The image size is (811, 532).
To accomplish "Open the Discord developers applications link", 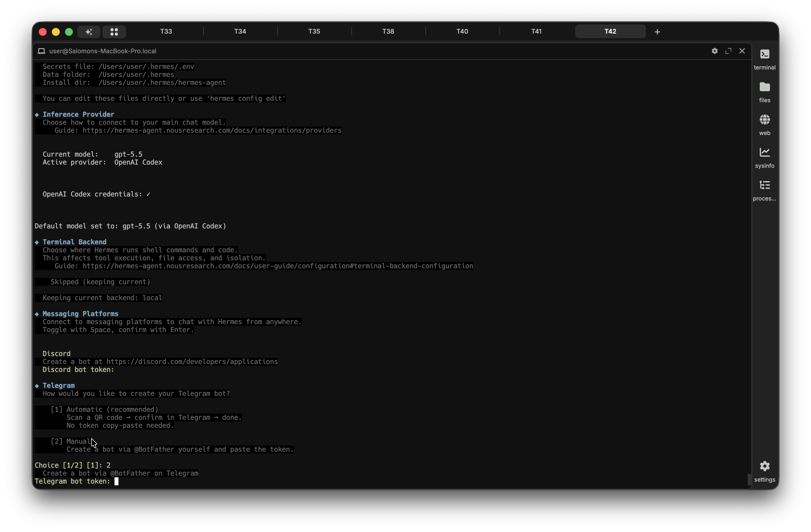I will (x=192, y=361).
